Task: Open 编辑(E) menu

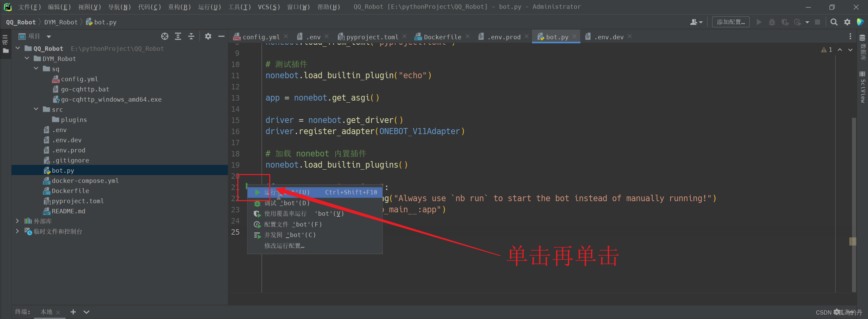Action: click(x=60, y=7)
